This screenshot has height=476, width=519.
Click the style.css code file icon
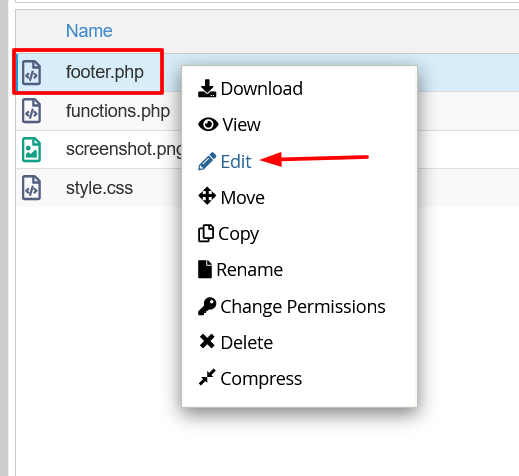click(x=32, y=188)
